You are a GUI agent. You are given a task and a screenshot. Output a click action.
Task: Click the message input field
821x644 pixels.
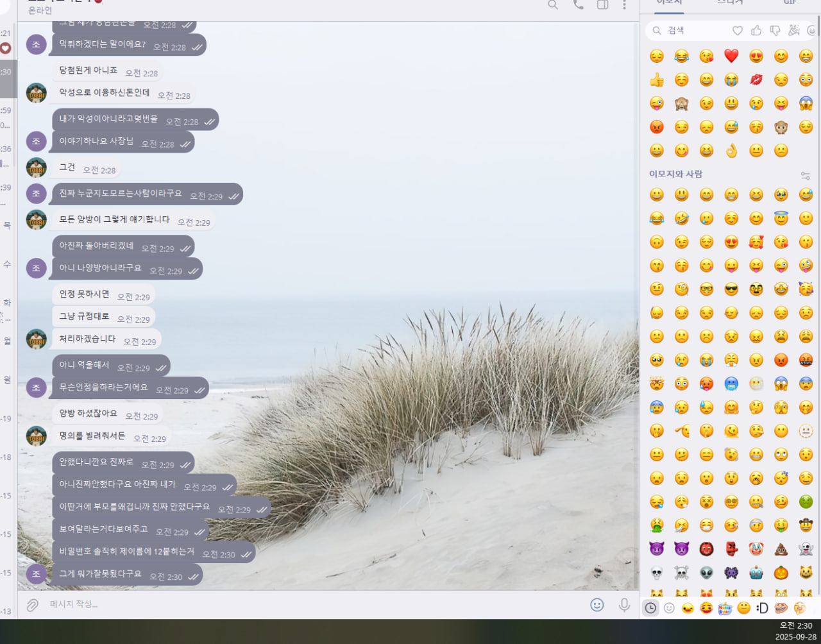point(308,604)
